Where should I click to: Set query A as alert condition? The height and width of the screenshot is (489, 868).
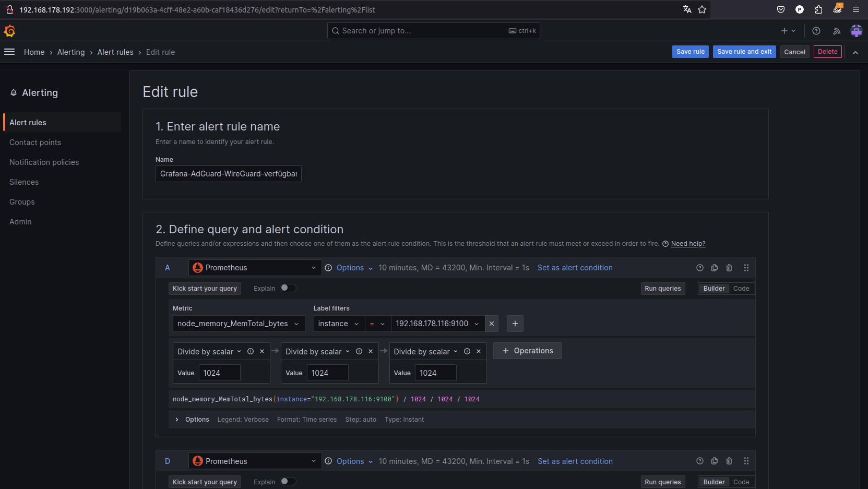(575, 268)
